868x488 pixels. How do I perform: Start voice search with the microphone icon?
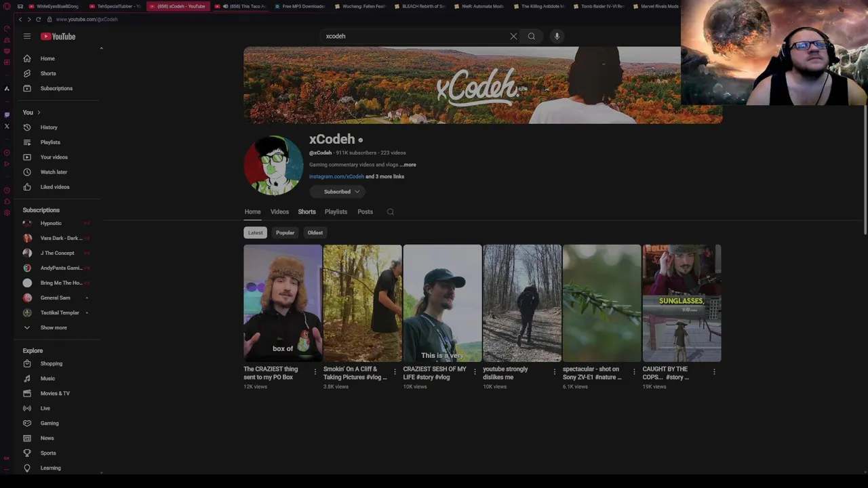click(x=557, y=36)
